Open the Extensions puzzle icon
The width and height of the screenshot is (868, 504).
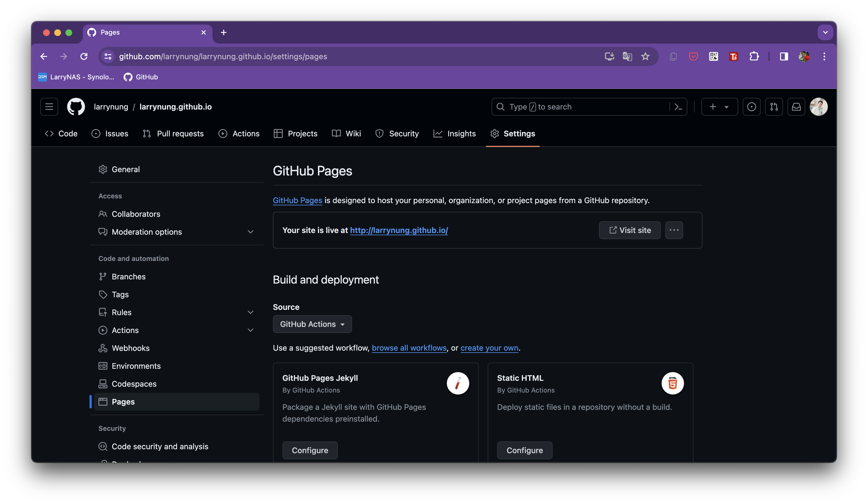(x=754, y=56)
